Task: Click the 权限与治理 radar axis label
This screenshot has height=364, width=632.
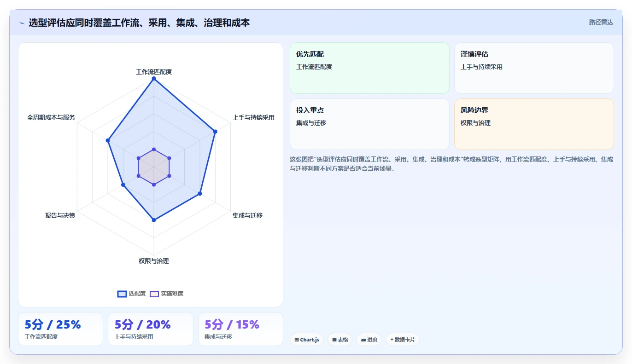Action: [x=154, y=261]
